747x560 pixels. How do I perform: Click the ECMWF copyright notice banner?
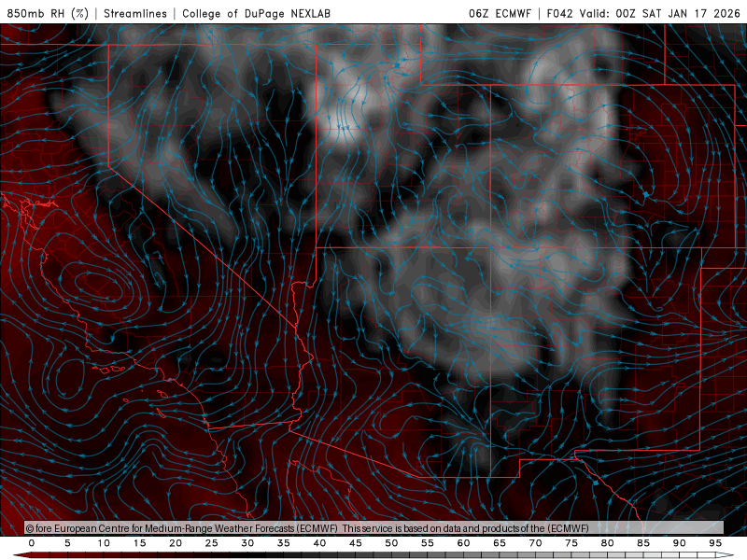pos(374,528)
